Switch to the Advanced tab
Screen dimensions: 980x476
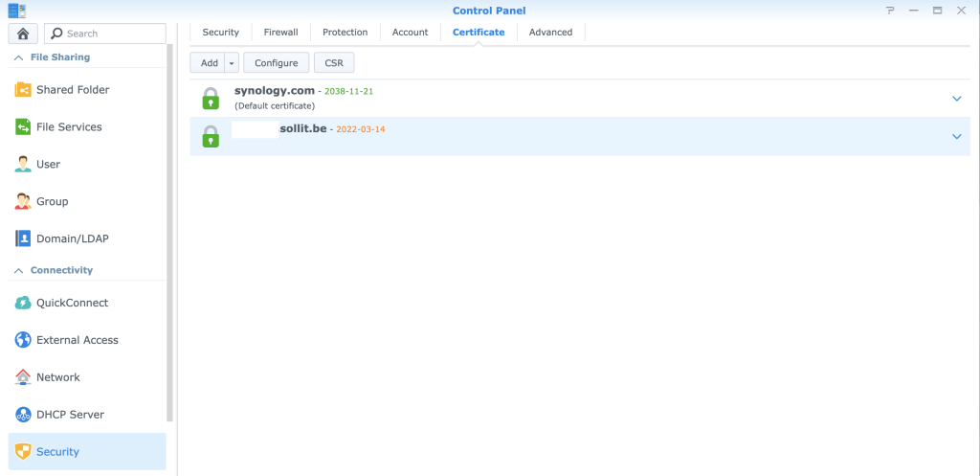tap(550, 33)
